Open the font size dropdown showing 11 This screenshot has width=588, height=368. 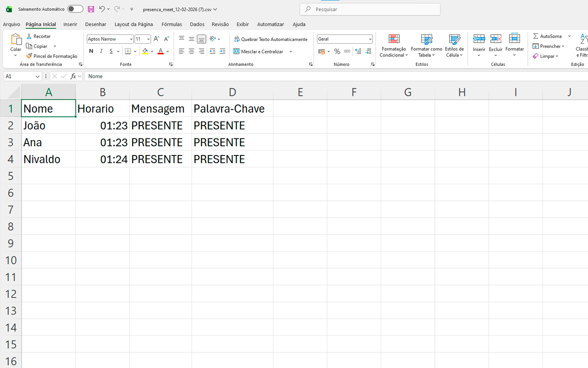(148, 39)
